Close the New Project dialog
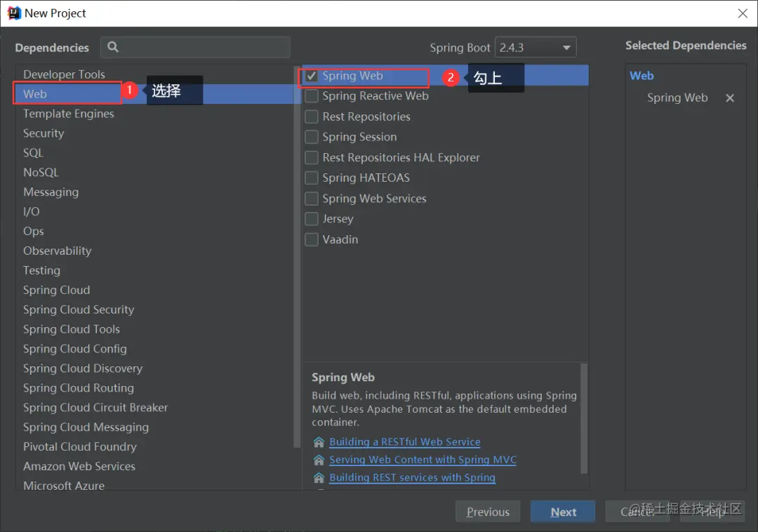758x532 pixels. pyautogui.click(x=743, y=13)
